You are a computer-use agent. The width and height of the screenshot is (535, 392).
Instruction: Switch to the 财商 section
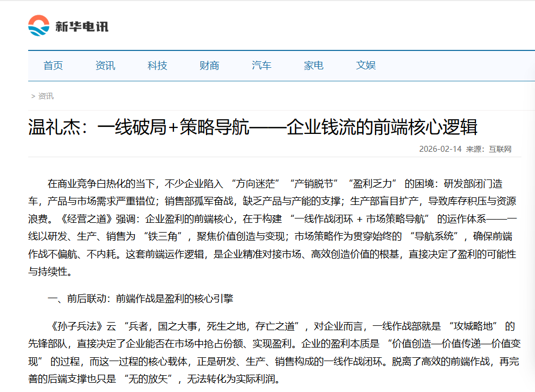click(209, 65)
